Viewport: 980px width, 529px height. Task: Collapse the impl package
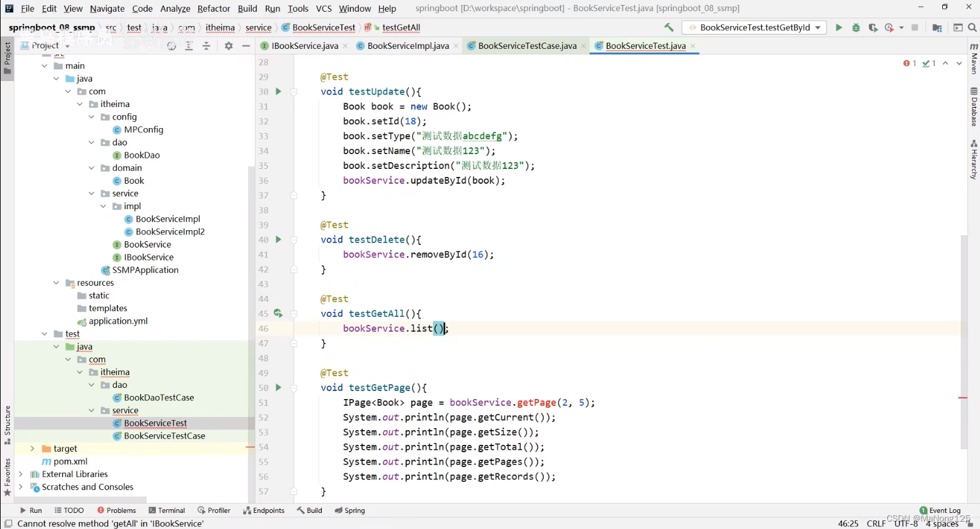pyautogui.click(x=103, y=206)
